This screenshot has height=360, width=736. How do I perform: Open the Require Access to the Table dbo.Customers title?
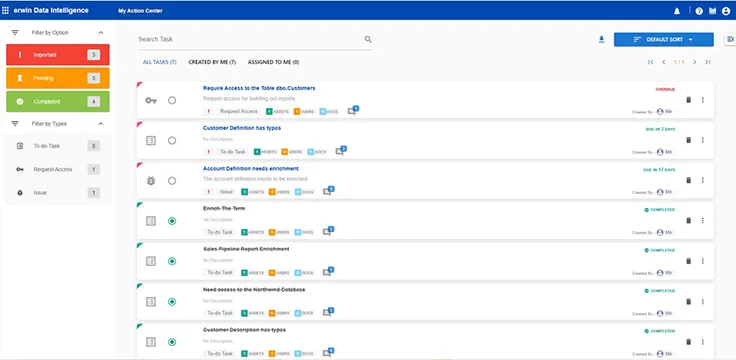coord(259,88)
